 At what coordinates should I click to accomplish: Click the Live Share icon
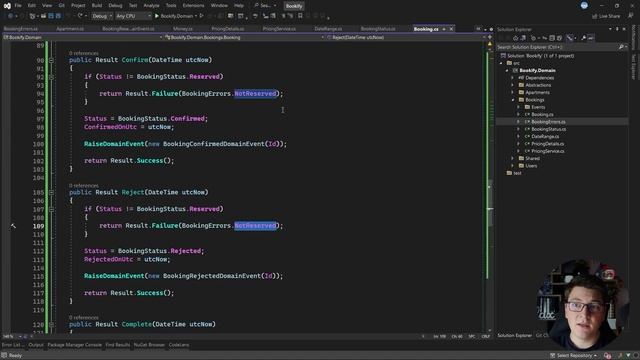tap(595, 16)
